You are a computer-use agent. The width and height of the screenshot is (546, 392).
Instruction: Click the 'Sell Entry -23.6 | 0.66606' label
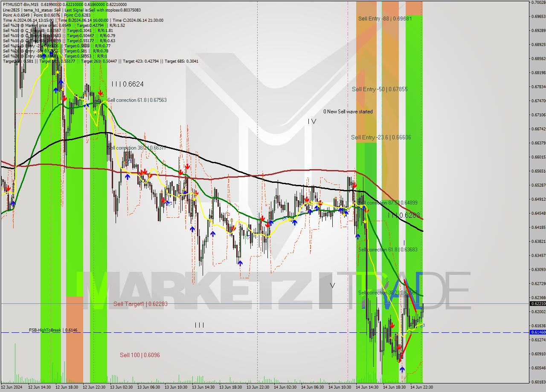pos(381,137)
